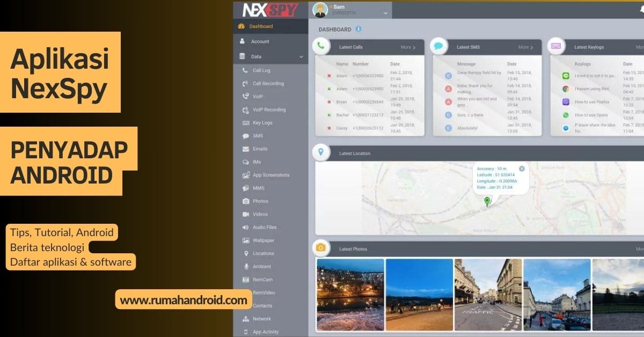Image resolution: width=644 pixels, height=337 pixels.
Task: Click the Viber icon in keylogs list
Action: pos(566,102)
